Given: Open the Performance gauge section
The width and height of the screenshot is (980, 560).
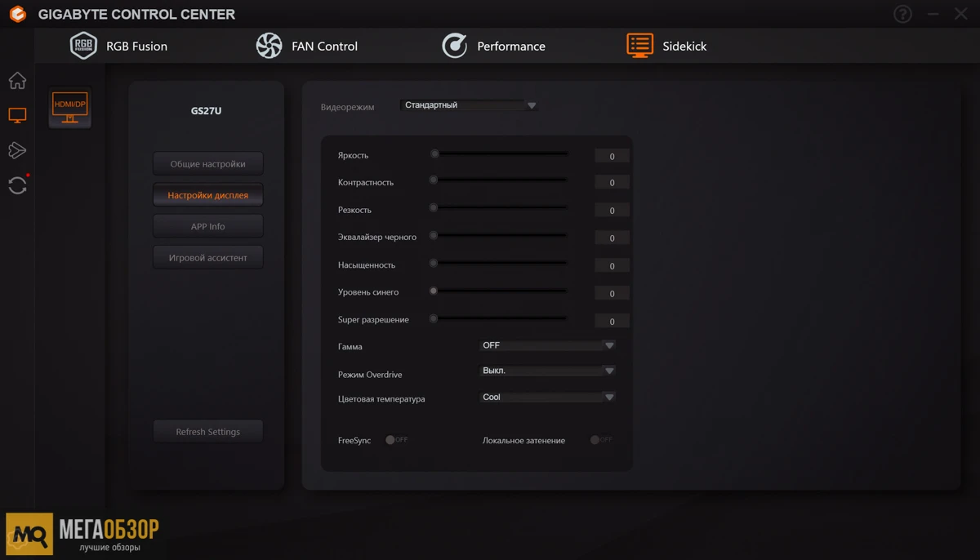Looking at the screenshot, I should coord(493,46).
